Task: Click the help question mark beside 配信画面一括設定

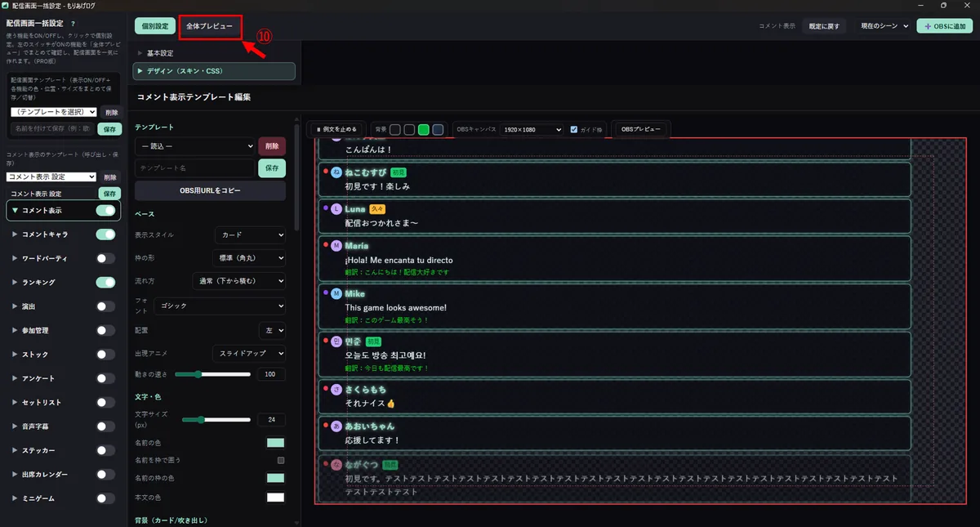Action: [x=73, y=25]
